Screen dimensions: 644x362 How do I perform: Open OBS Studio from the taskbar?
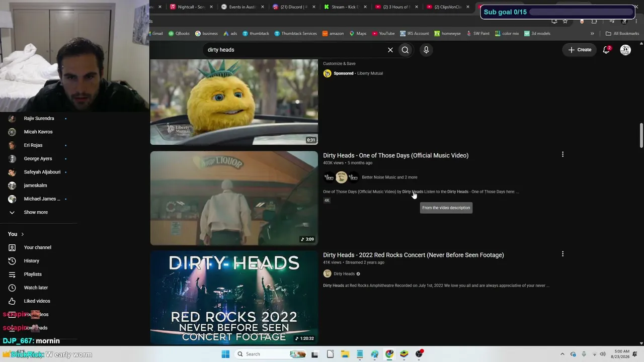419,354
